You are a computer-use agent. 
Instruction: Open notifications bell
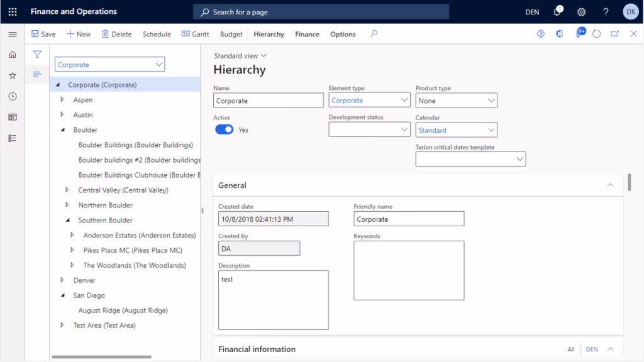[557, 11]
